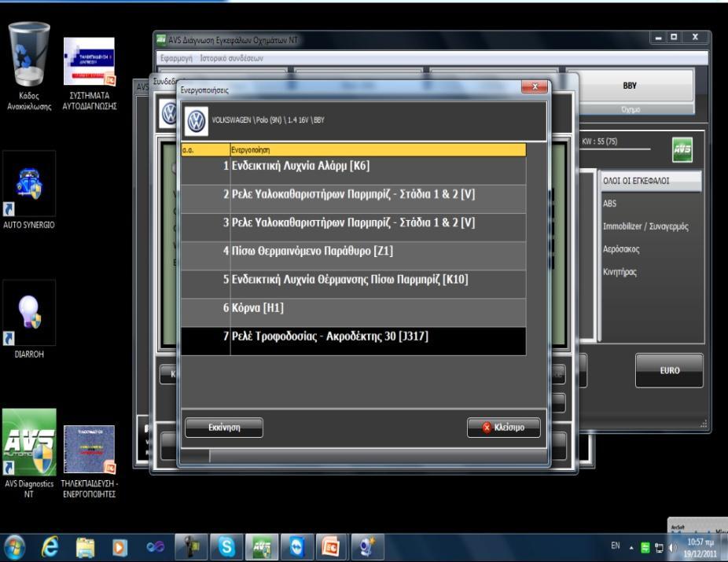This screenshot has height=562, width=728.
Task: Click the green tray icon beside hidden icons arrow
Action: coord(645,548)
